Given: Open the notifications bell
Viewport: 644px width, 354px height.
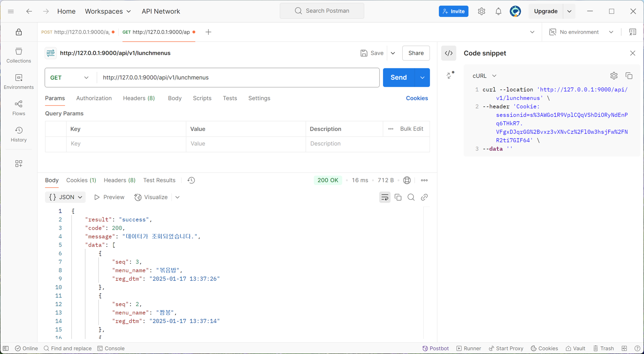Looking at the screenshot, I should 498,11.
